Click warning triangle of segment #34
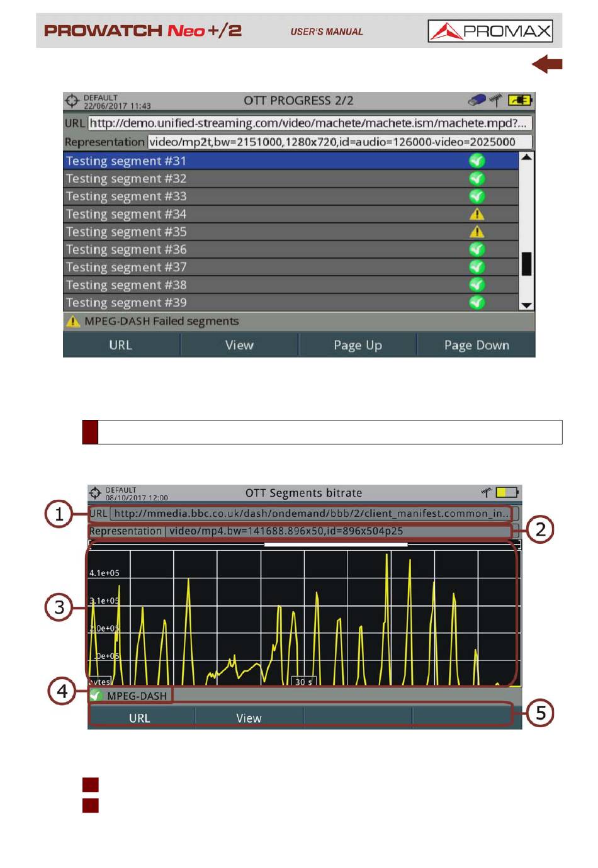Screen dimensions: 598x868 pos(477,214)
